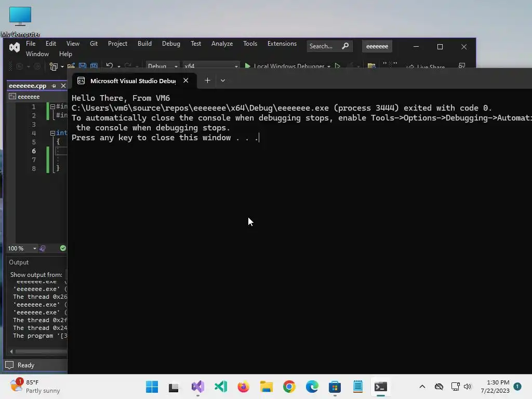Image resolution: width=532 pixels, height=399 pixels.
Task: Click the status bar feedback bubble icon
Action: point(9,365)
